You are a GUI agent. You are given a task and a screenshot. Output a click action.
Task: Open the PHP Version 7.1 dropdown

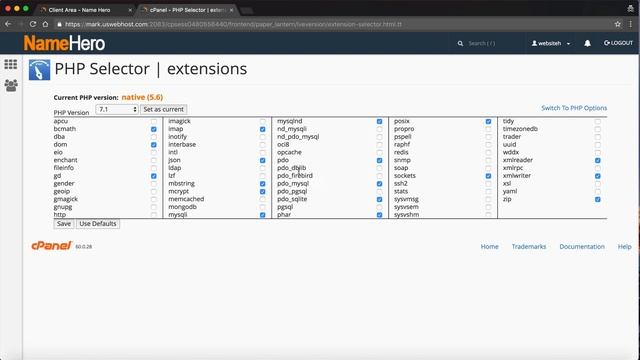[x=117, y=109]
